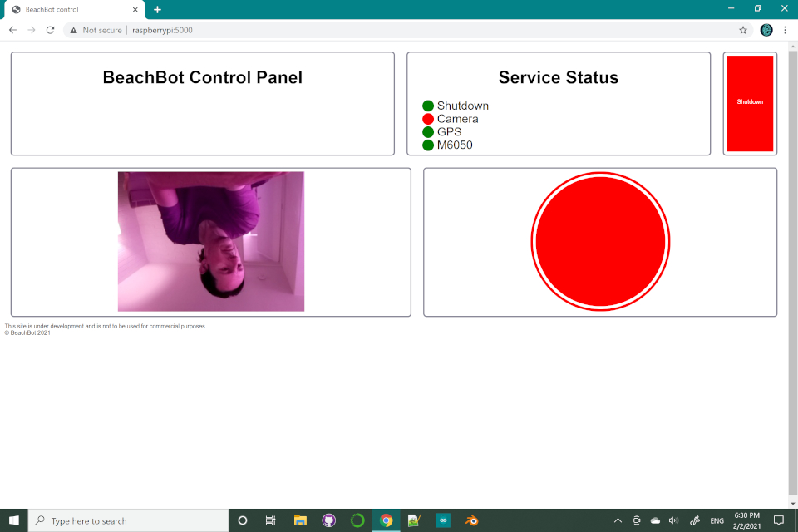The image size is (798, 532).
Task: Click the green GPS status indicator
Action: pos(428,132)
